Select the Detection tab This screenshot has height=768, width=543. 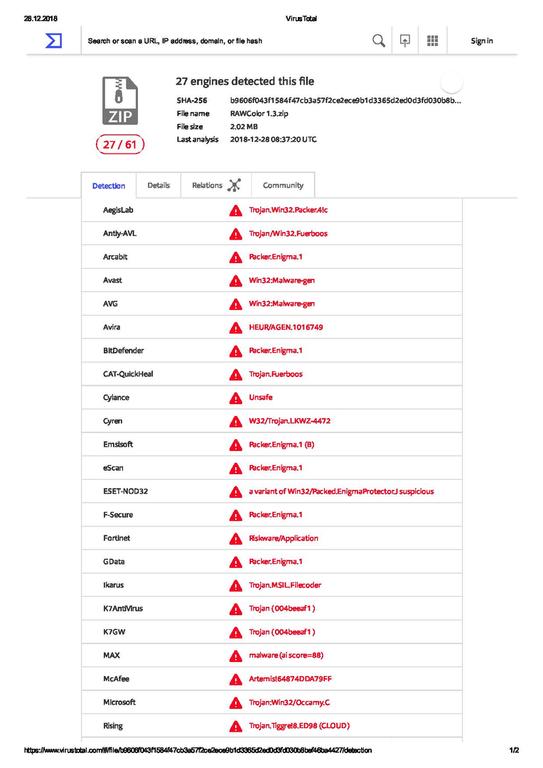[x=109, y=186]
